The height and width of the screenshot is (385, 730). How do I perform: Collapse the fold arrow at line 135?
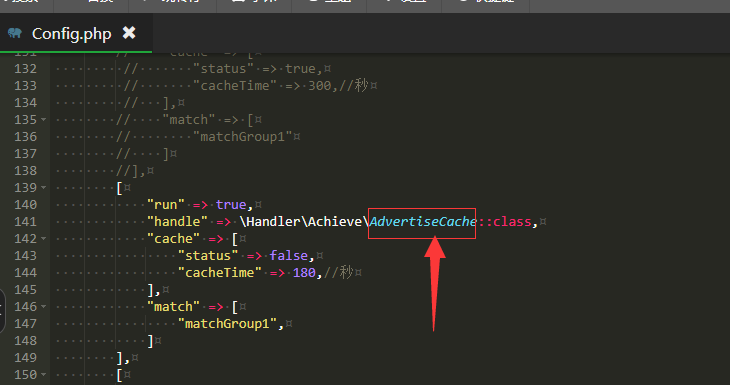[43, 120]
